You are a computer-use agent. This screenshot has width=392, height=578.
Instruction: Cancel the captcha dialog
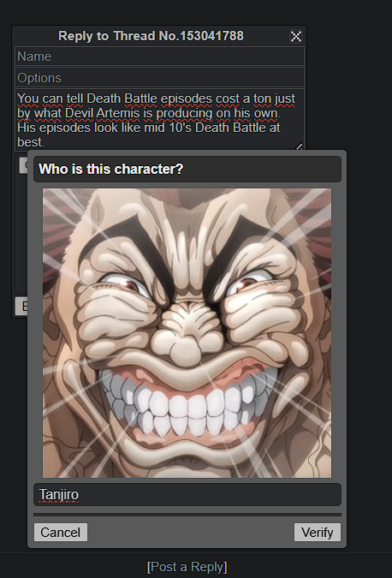(61, 532)
